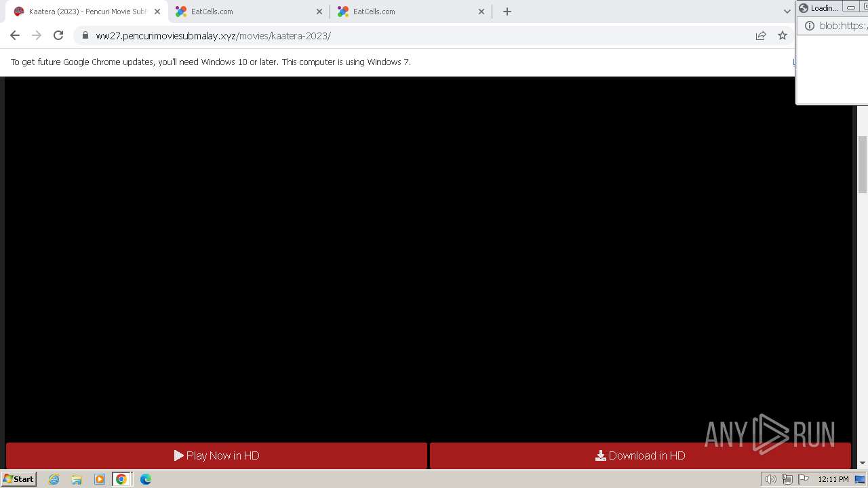The height and width of the screenshot is (488, 868).
Task: Open Action Center flag icon
Action: (x=804, y=479)
